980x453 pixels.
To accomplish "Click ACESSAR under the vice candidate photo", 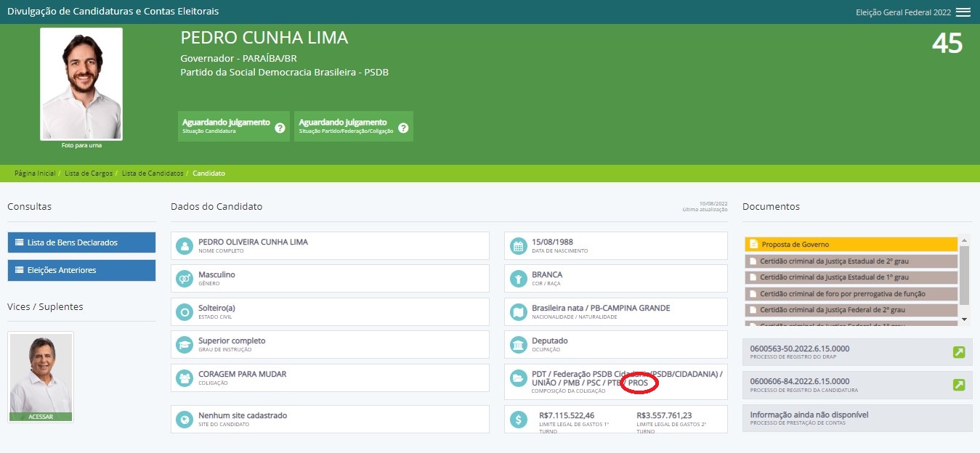I will (x=41, y=417).
